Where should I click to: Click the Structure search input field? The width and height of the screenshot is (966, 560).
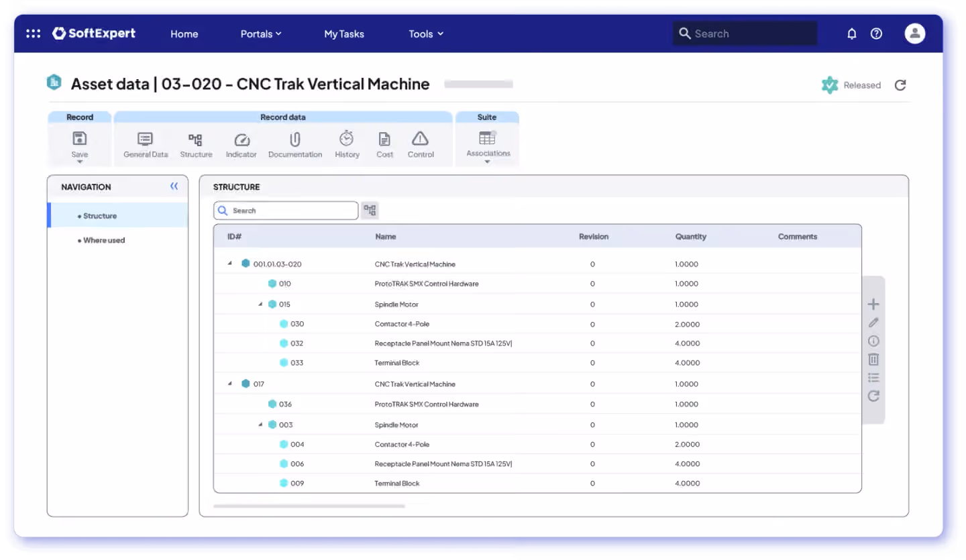pyautogui.click(x=286, y=211)
